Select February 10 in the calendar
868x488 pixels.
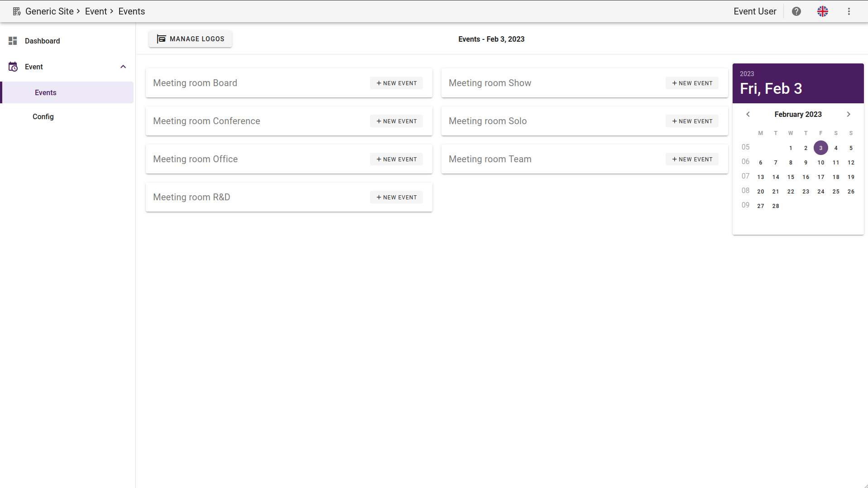[820, 162]
